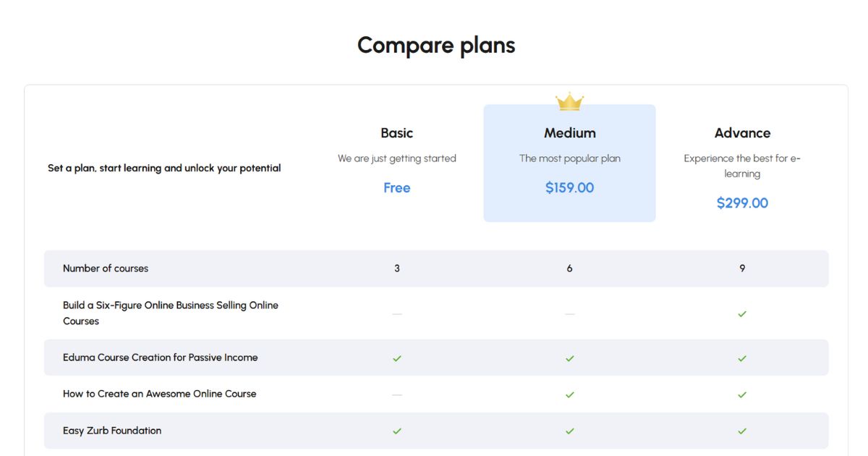Click the $299.00 price for Advance
The height and width of the screenshot is (456, 868).
742,203
